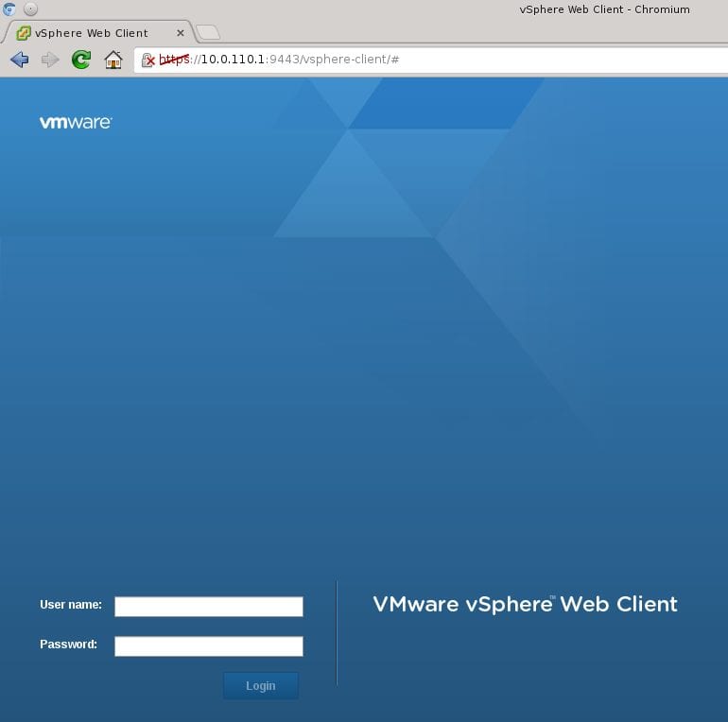Click the browser Back arrow
The image size is (728, 722).
tap(20, 60)
